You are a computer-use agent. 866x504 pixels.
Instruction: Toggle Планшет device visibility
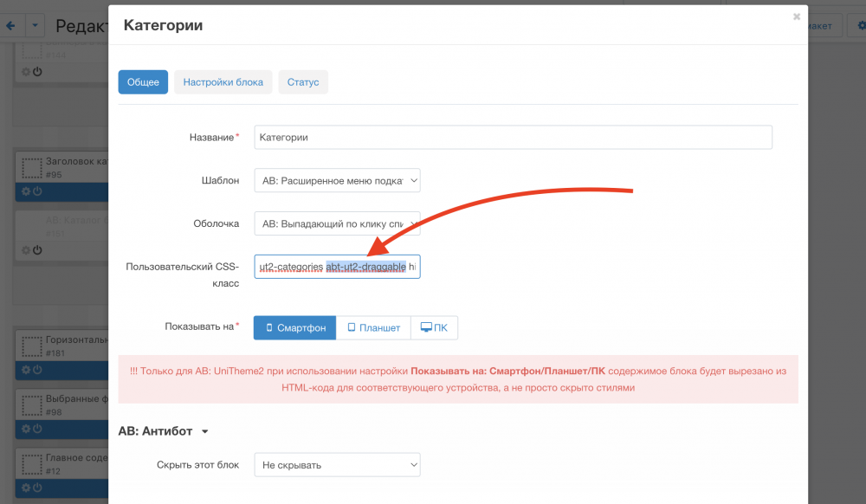pyautogui.click(x=373, y=328)
